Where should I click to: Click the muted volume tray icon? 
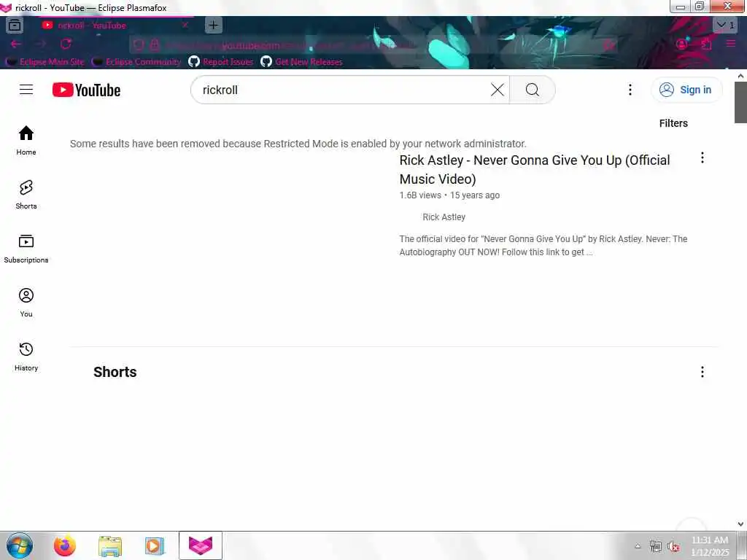[673, 546]
